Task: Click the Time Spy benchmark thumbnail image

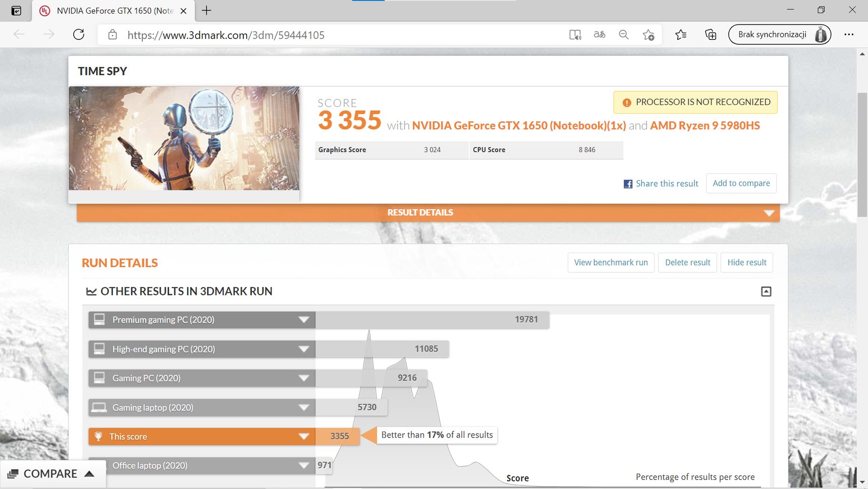Action: [184, 138]
